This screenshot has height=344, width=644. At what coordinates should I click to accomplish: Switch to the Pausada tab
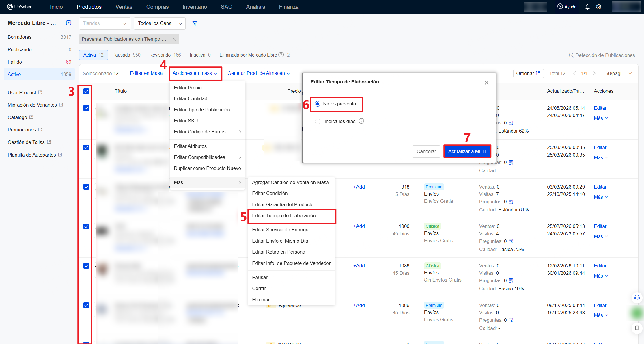(126, 55)
